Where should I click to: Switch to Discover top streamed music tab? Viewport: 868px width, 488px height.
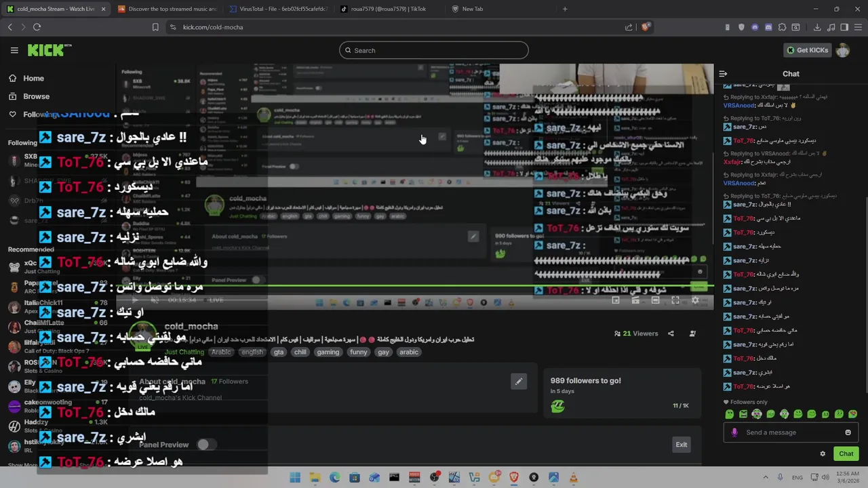tap(167, 9)
